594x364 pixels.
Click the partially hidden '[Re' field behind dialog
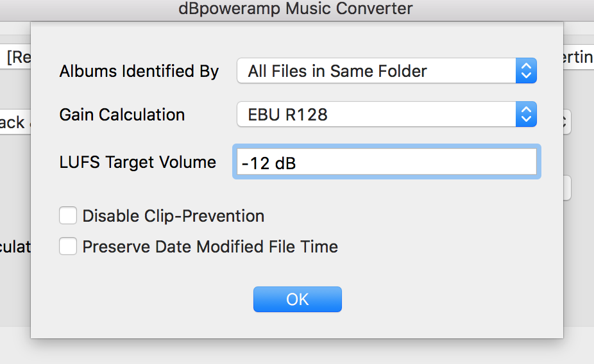15,58
